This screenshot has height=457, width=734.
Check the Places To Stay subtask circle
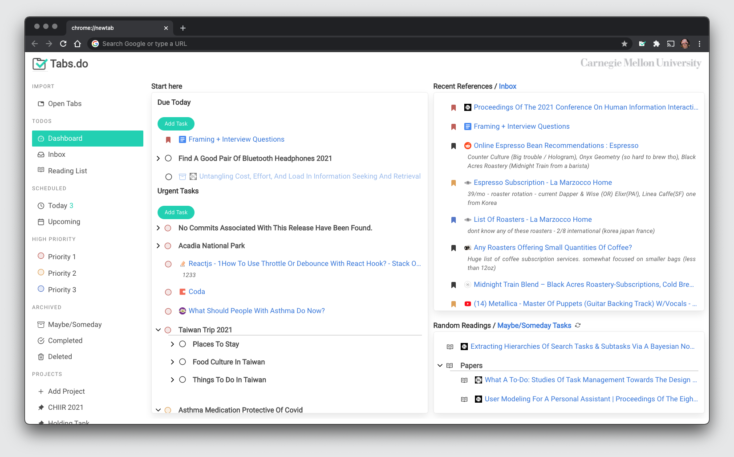182,344
